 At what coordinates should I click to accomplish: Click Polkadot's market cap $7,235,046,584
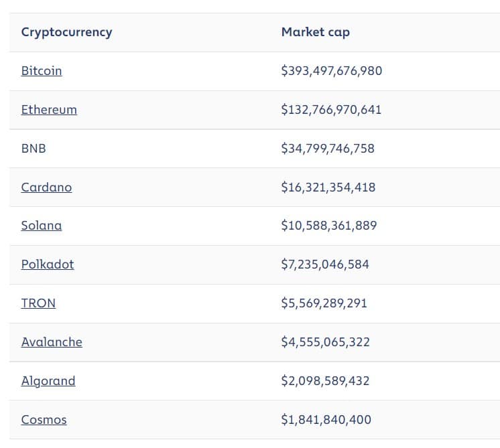tap(325, 265)
